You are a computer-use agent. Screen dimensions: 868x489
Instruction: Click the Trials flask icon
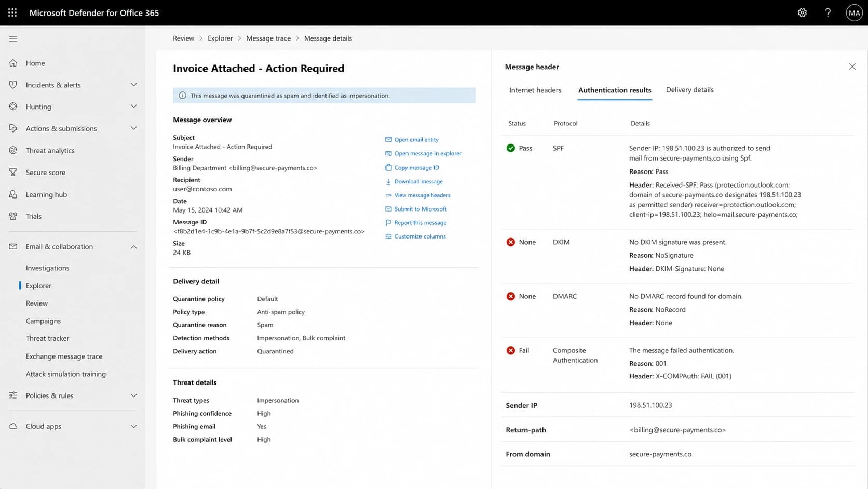tap(13, 216)
